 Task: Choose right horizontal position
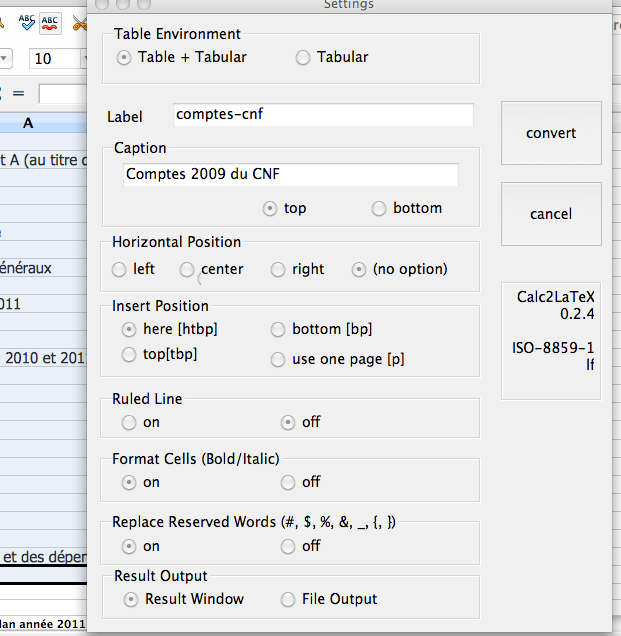tap(278, 269)
